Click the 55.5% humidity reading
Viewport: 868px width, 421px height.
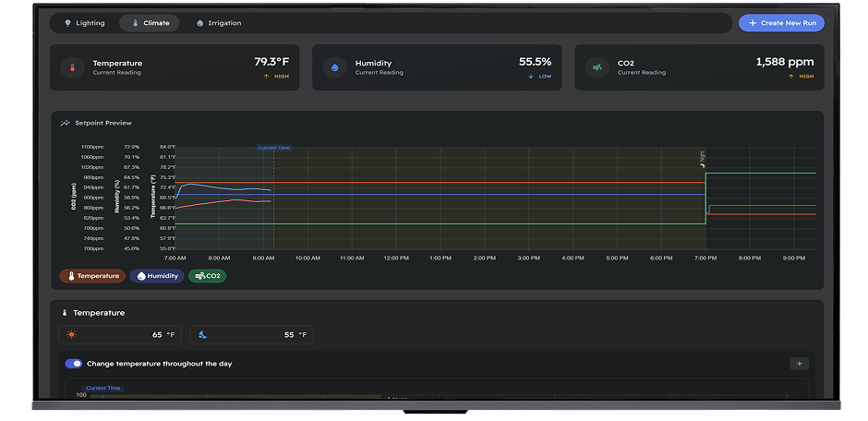pos(535,62)
